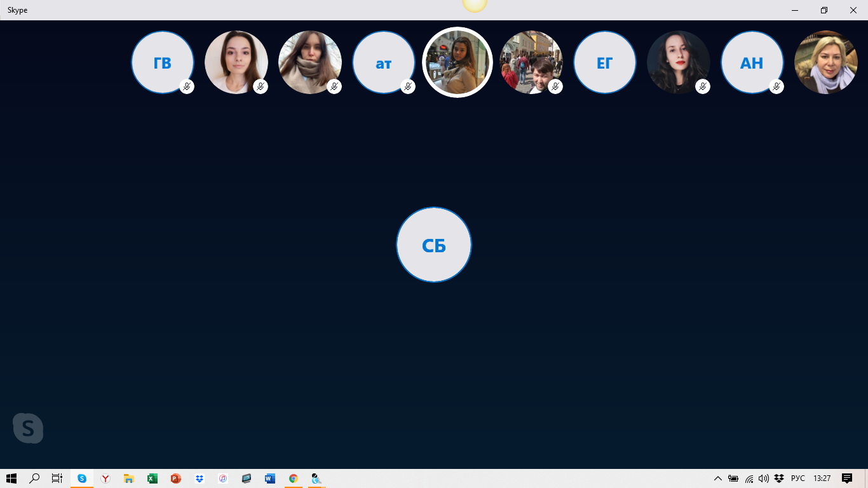Click the Skype logo watermark
Viewport: 868px width, 488px height.
click(28, 428)
